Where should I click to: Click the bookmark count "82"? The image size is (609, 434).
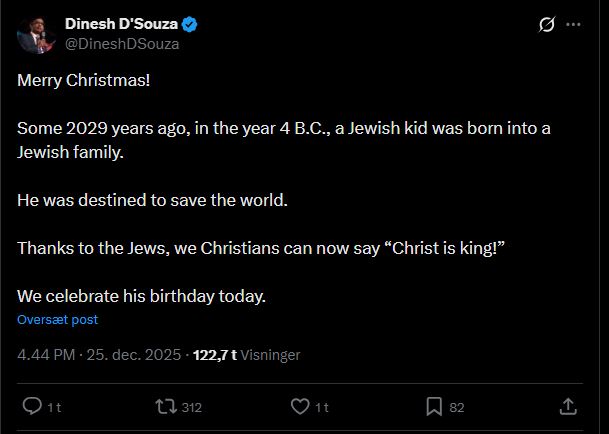pyautogui.click(x=457, y=407)
